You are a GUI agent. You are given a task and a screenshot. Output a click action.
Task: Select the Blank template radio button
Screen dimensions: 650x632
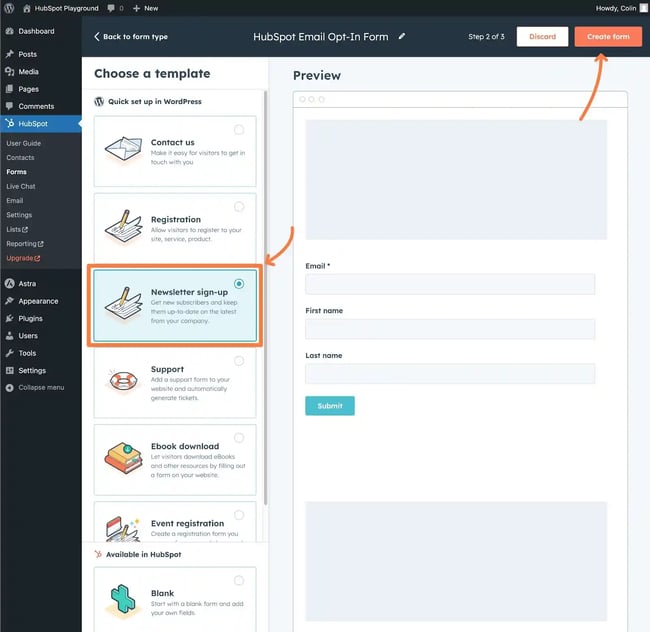pos(239,580)
